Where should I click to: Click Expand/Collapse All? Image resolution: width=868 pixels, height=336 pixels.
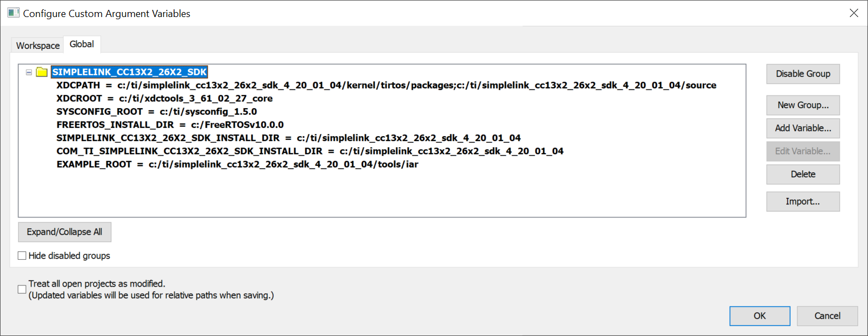click(x=64, y=232)
